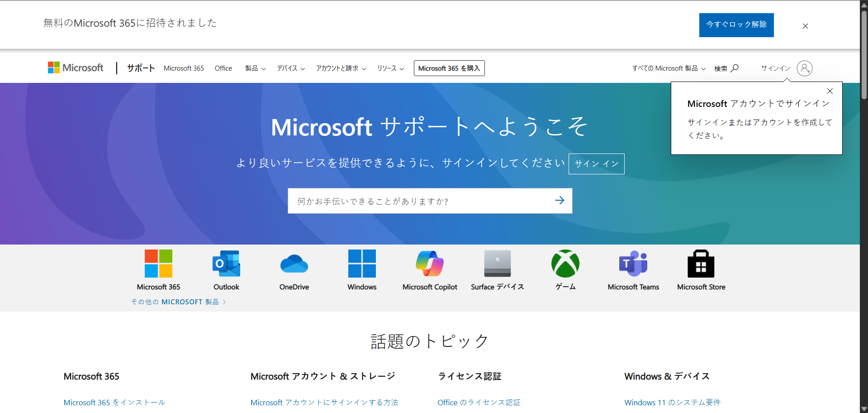Click the サインイン account avatar icon
868x413 pixels.
point(804,68)
